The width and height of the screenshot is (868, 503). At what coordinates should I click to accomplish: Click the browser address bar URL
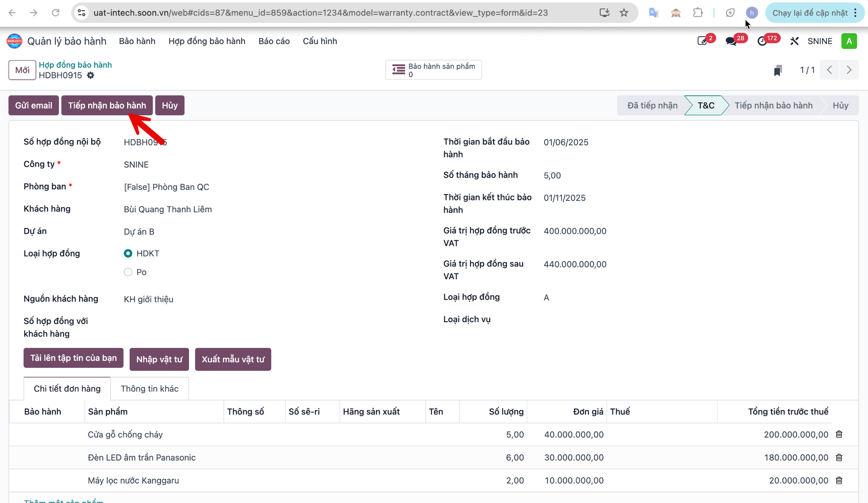tap(321, 13)
